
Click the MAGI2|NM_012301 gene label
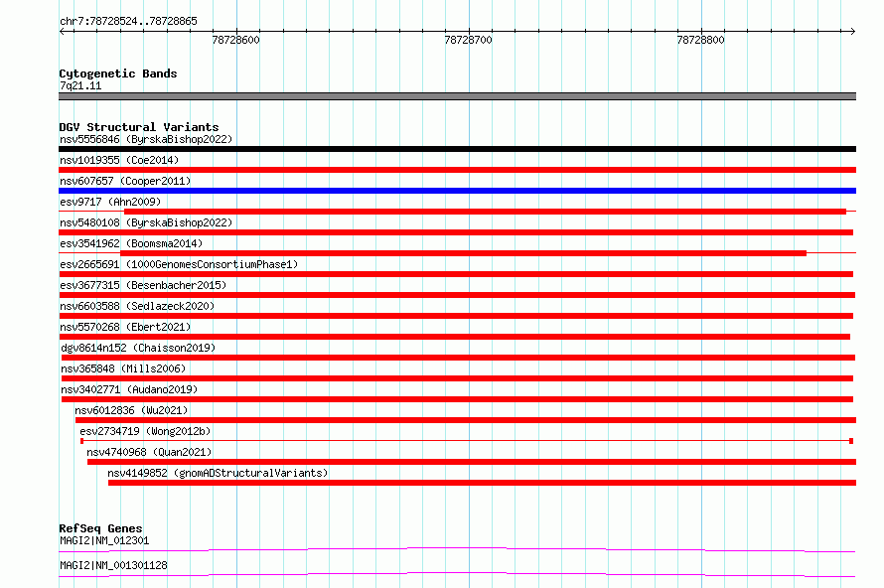click(x=104, y=540)
